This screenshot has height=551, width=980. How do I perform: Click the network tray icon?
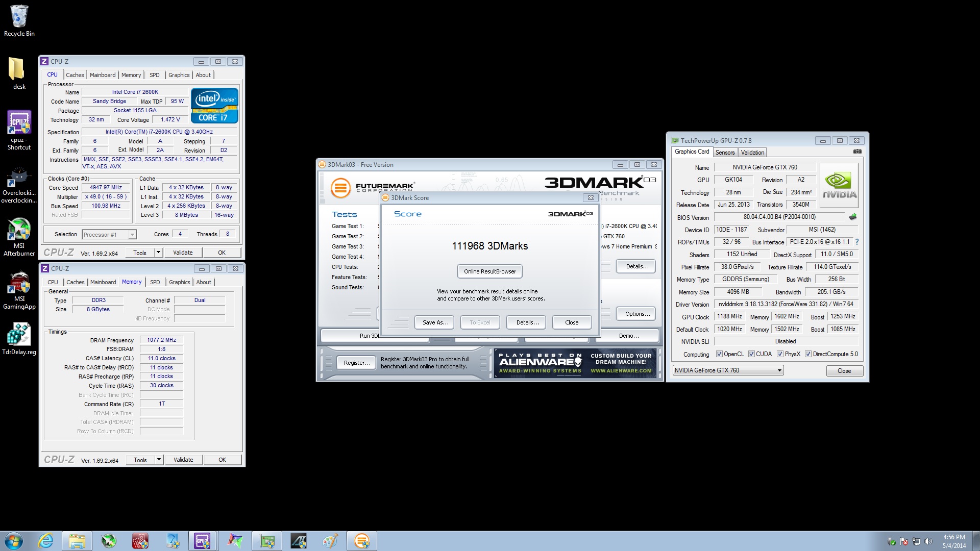916,541
